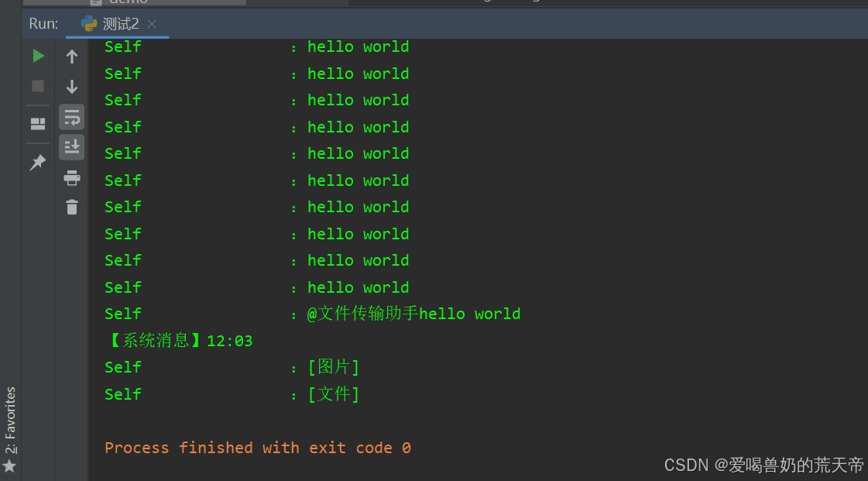
Task: Toggle scroll to end of output
Action: 72,147
